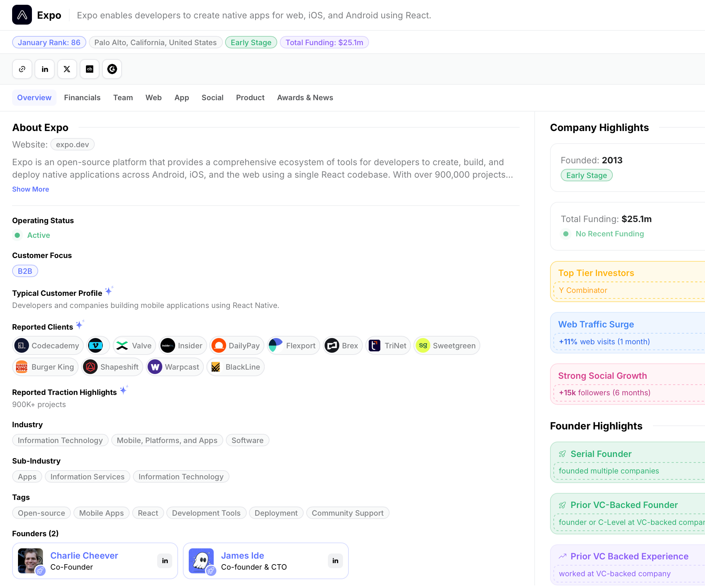This screenshot has width=705, height=588.
Task: Open Charlie Cheever's LinkedIn icon
Action: (165, 561)
